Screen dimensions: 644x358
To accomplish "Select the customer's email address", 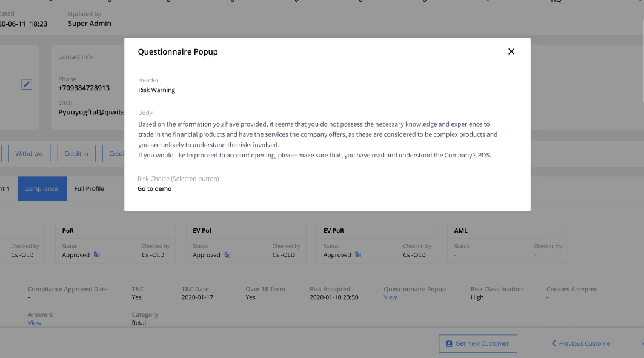I will pyautogui.click(x=94, y=112).
